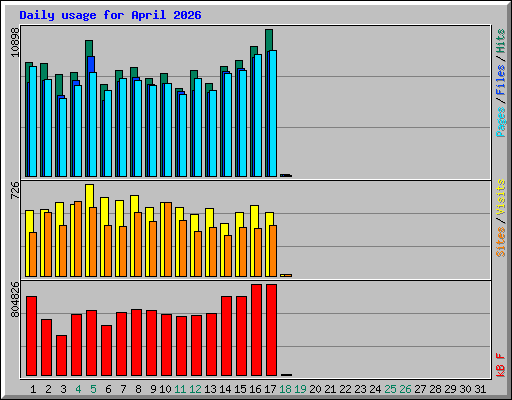Screen dimensions: 512x400
Task: Click the red KB bar for day 16
Action: [256, 330]
